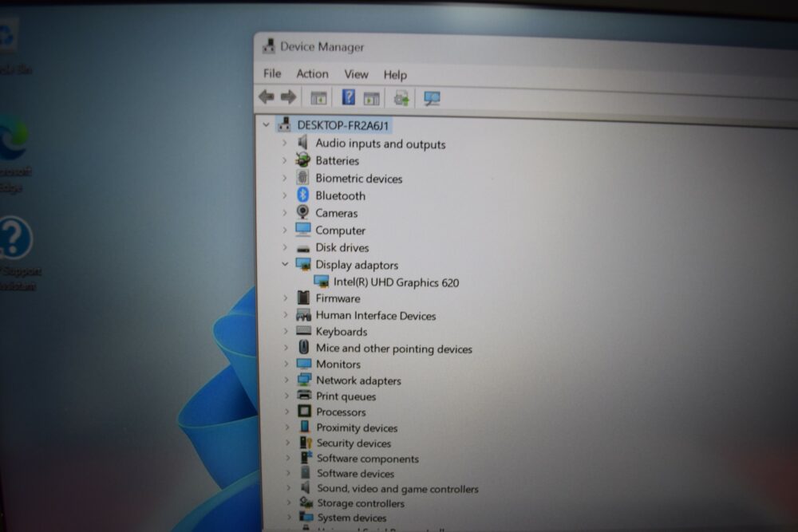Image resolution: width=798 pixels, height=532 pixels.
Task: Select the Print queues label
Action: (346, 396)
